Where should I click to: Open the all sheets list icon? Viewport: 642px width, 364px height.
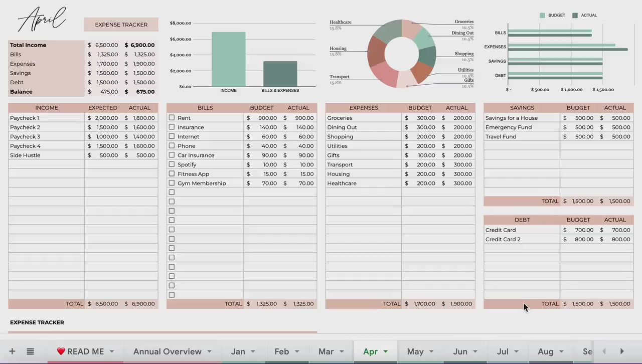click(x=30, y=351)
